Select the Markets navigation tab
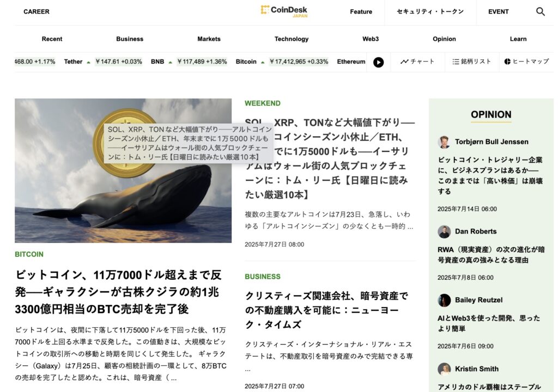This screenshot has width=558, height=392. [209, 39]
